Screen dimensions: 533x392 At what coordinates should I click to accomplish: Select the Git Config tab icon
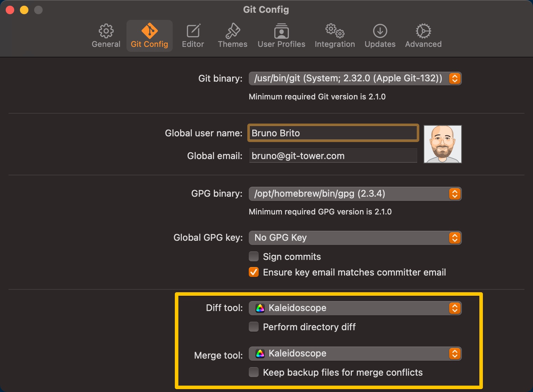click(x=149, y=34)
